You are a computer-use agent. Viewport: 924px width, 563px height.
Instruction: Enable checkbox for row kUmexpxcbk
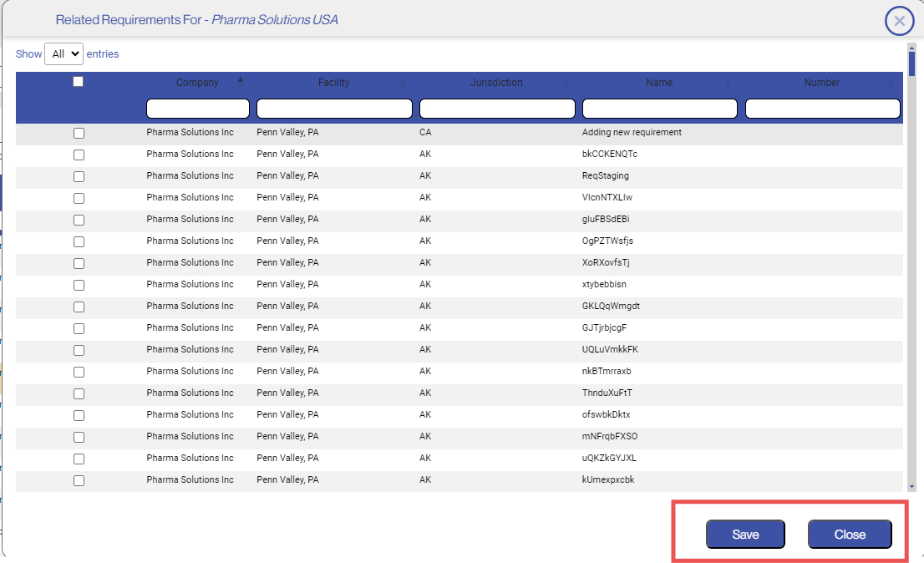click(x=79, y=480)
